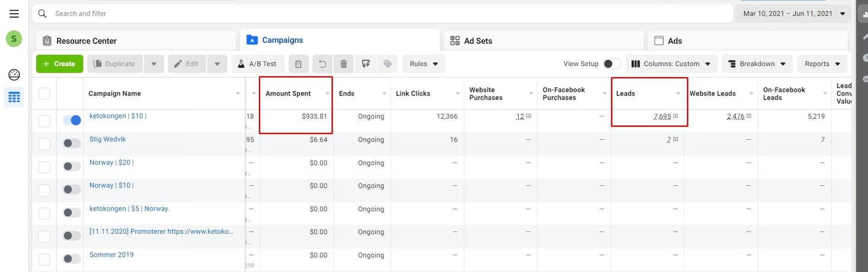Viewport: 868px width, 272px height.
Task: Click the tag label icon
Action: [x=387, y=64]
